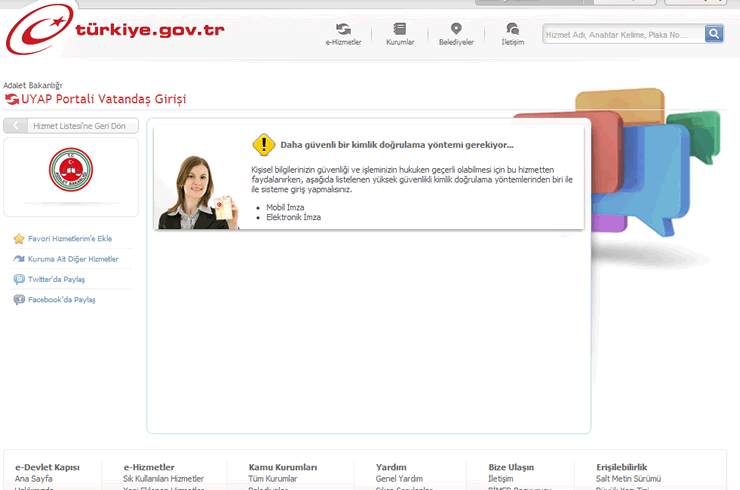
Task: Focus the Hizmet Adı search field
Action: [622, 35]
